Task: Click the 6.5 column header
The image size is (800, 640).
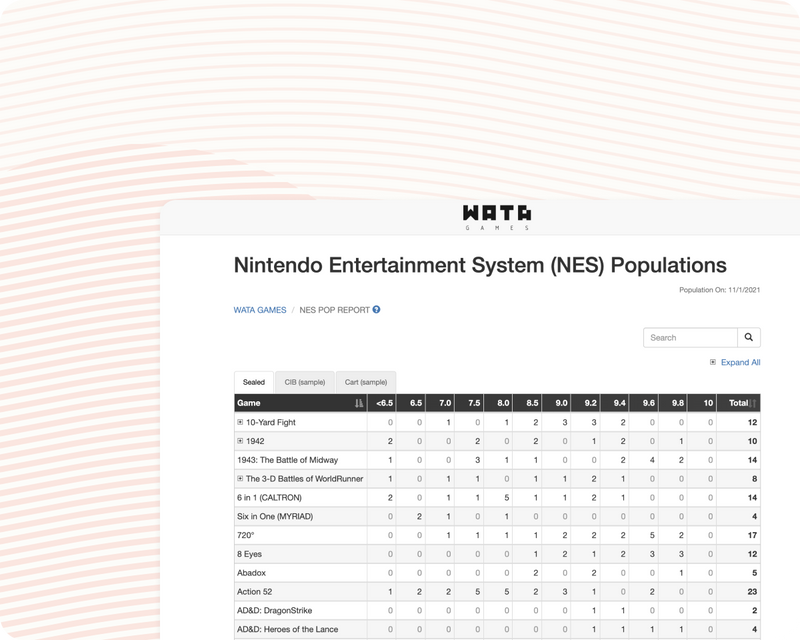Action: pos(411,403)
